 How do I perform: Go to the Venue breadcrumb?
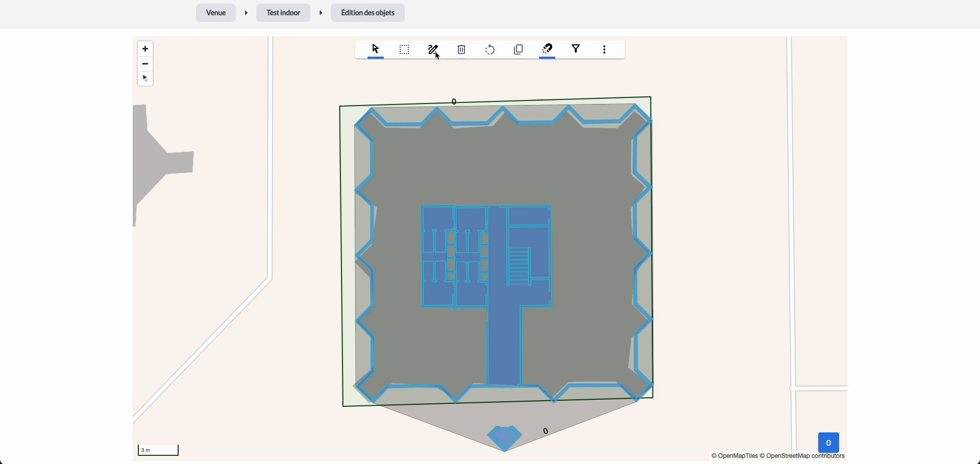[216, 13]
